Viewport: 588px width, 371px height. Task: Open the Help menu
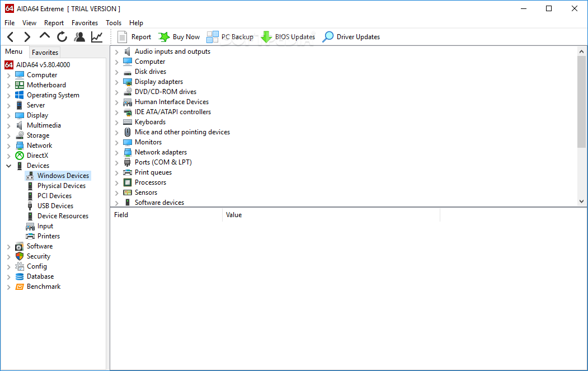(x=136, y=23)
